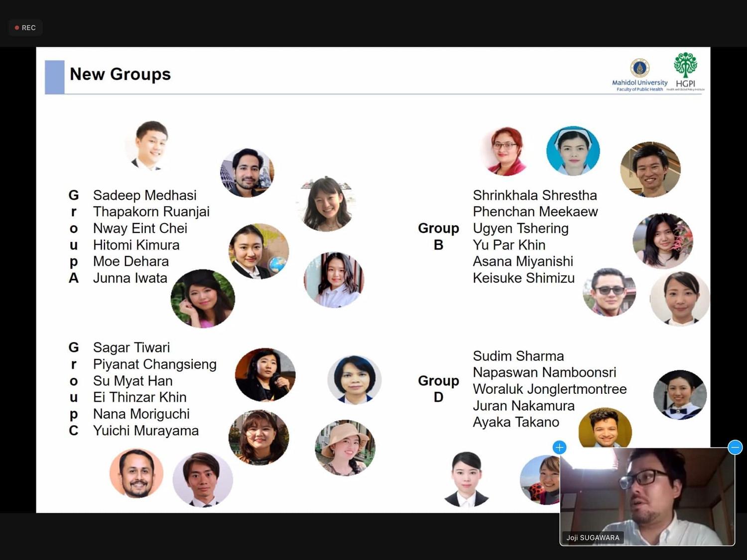Click the name 'Asana Miyanishi'
The height and width of the screenshot is (560, 747).
point(523,261)
